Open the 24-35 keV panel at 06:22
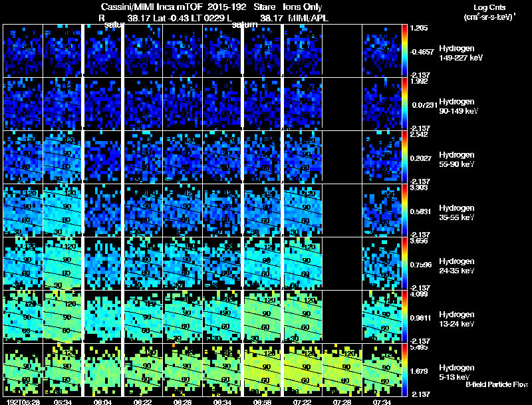 click(143, 264)
